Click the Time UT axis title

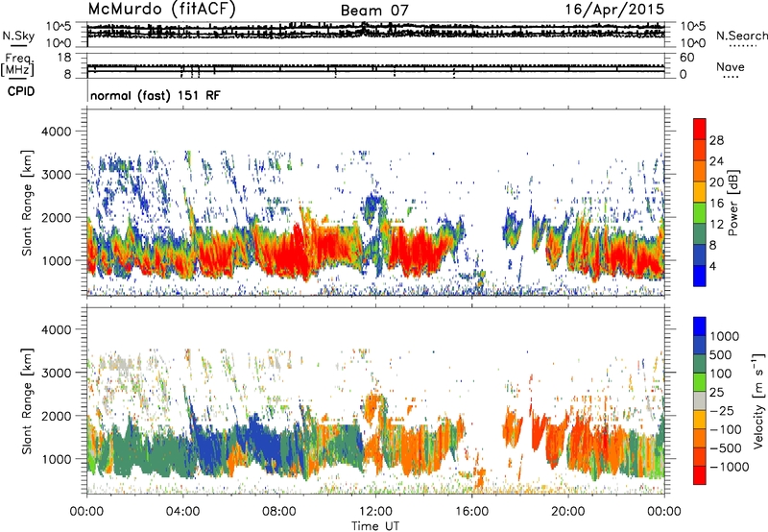375,526
